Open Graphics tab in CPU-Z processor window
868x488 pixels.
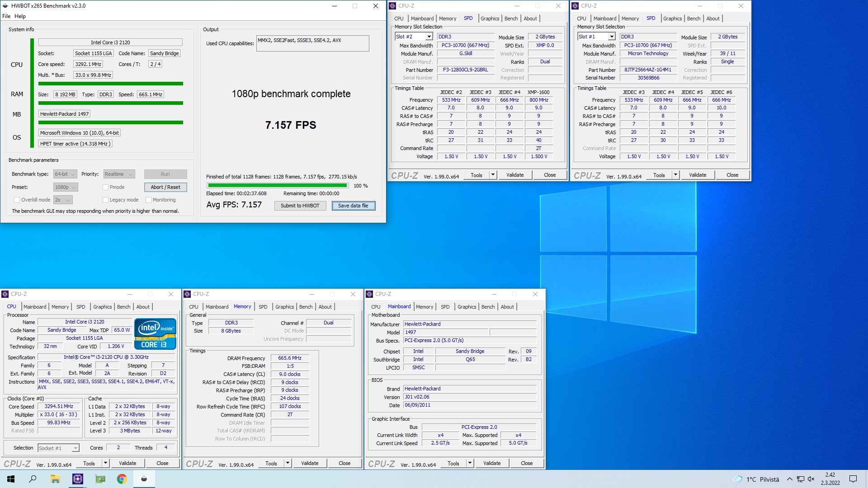[102, 307]
